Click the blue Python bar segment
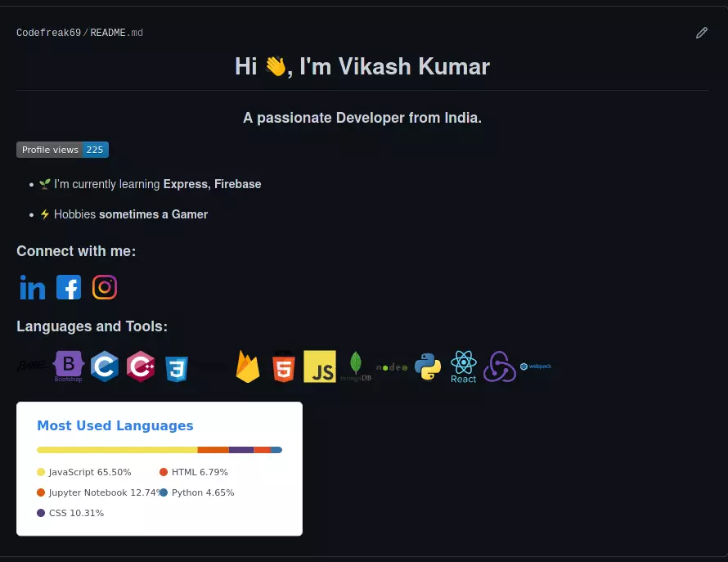 (x=276, y=450)
